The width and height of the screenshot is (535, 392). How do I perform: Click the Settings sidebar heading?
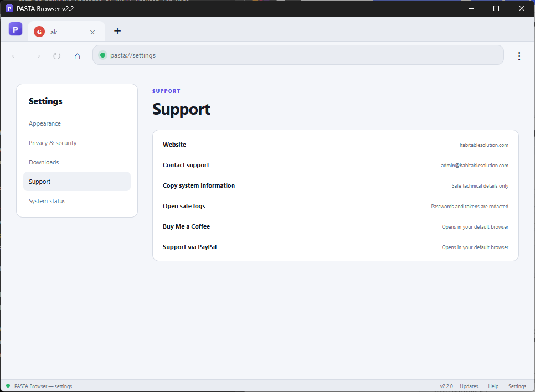[x=45, y=101]
